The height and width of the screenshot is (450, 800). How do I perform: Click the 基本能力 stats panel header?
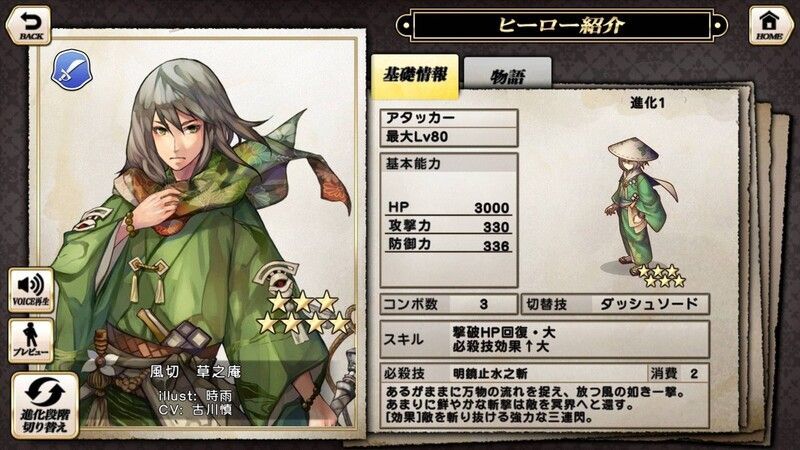click(449, 163)
